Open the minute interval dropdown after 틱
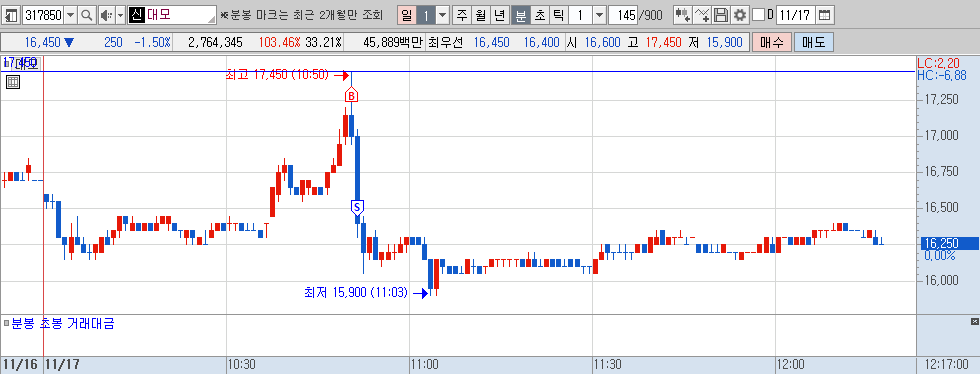Screen dimensions: 980x374 click(x=599, y=15)
